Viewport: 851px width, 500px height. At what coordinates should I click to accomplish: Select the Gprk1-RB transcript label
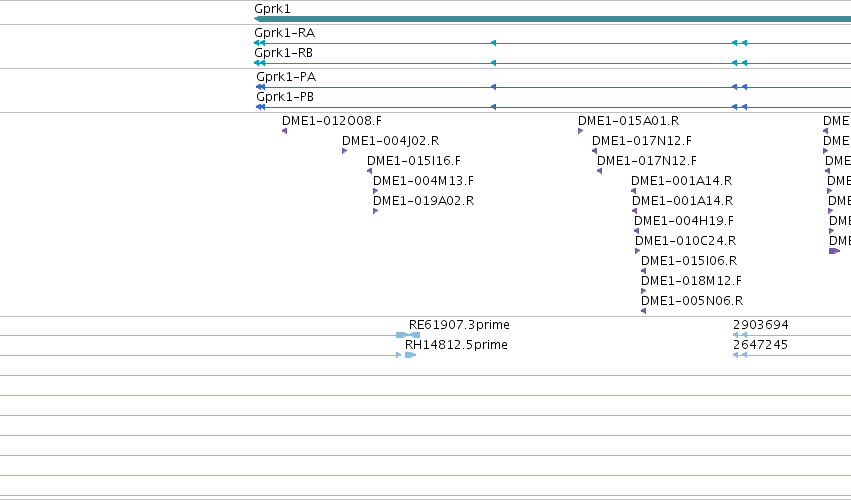click(x=283, y=53)
